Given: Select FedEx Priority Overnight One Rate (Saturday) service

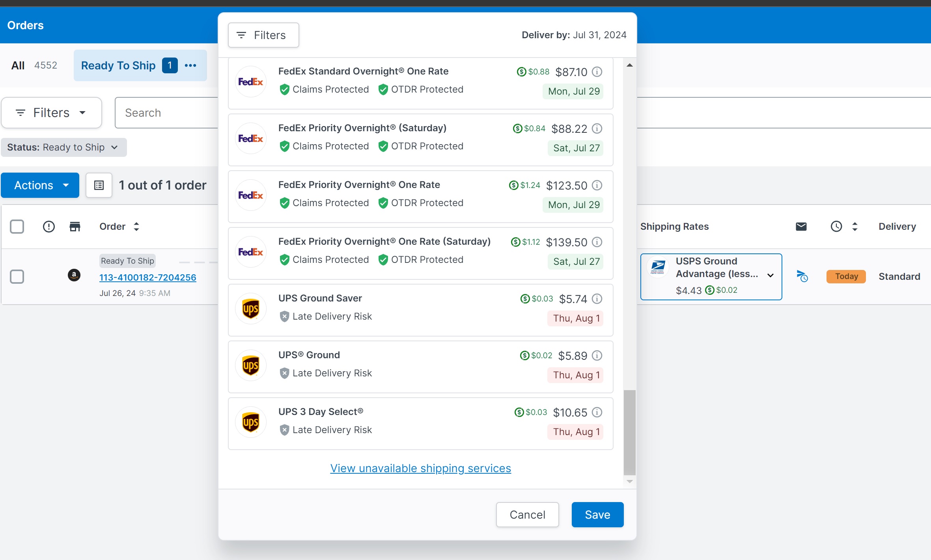Looking at the screenshot, I should pos(420,253).
